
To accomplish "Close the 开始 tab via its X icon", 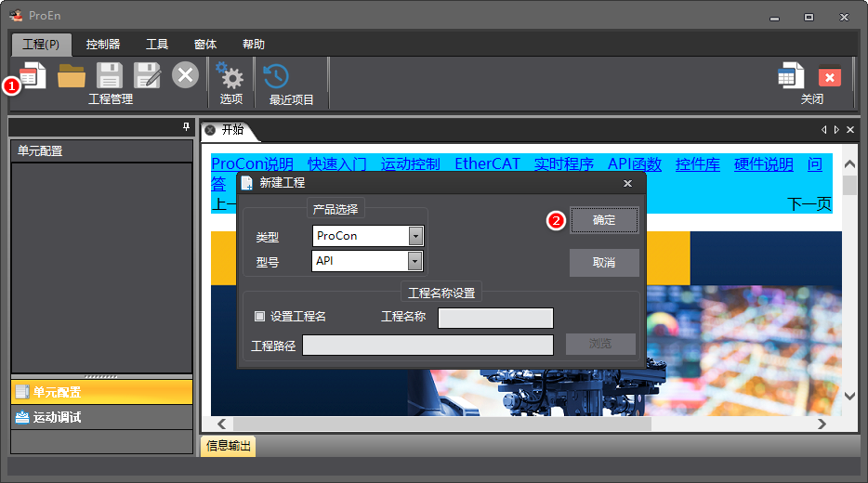I will (210, 130).
